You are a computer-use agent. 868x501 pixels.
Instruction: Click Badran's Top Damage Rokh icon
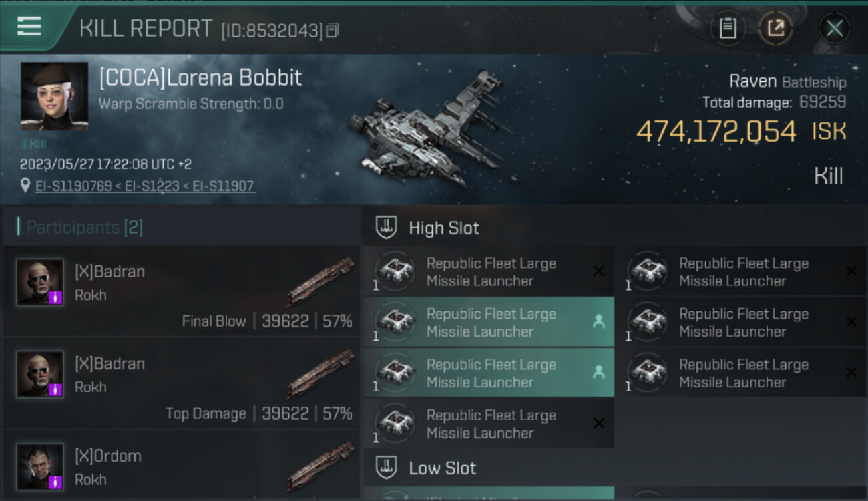coord(322,375)
